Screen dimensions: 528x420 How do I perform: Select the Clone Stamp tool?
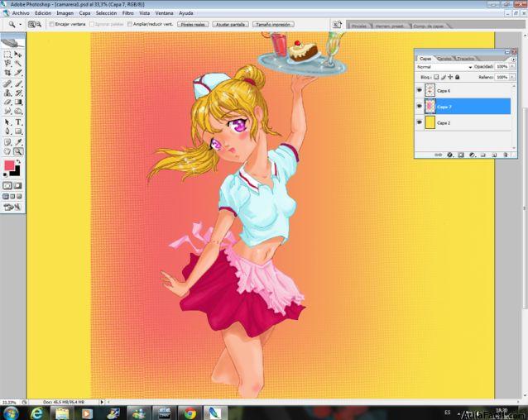pos(7,93)
